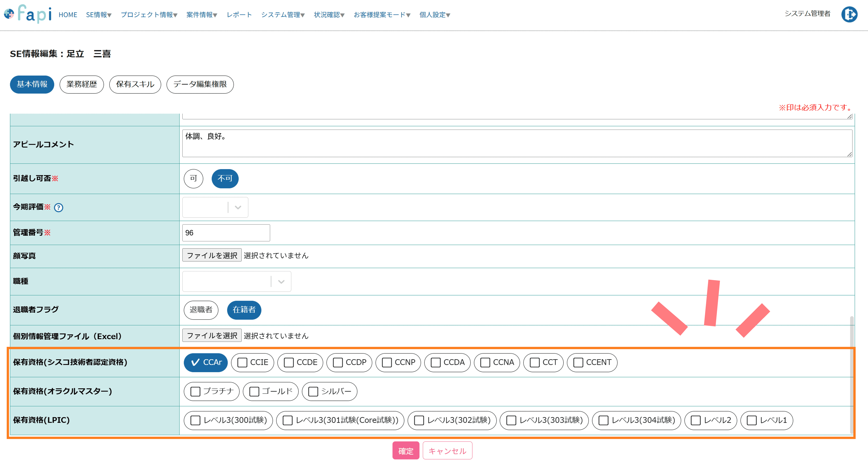Switch to the 業務経歴 tab

pyautogui.click(x=82, y=84)
